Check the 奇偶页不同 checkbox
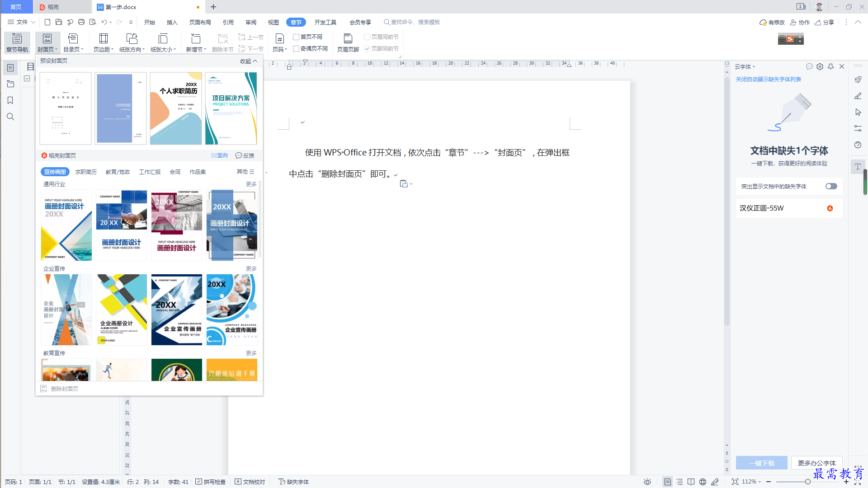 pyautogui.click(x=296, y=49)
